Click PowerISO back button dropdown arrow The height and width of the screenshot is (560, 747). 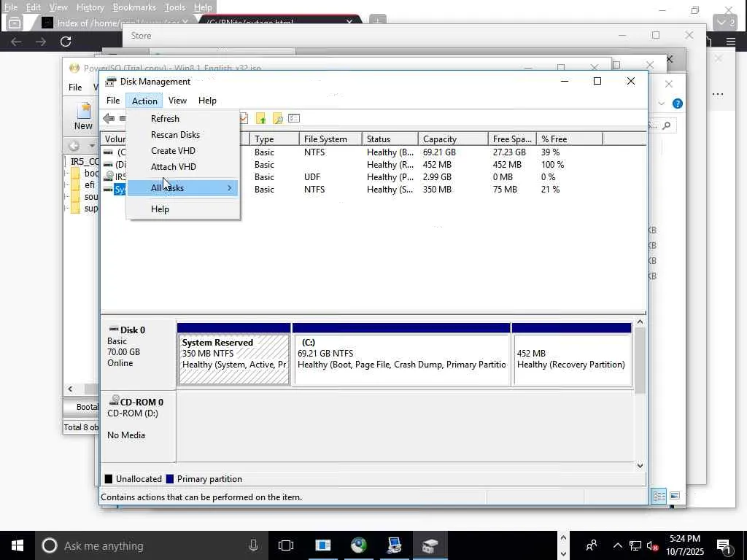91,146
